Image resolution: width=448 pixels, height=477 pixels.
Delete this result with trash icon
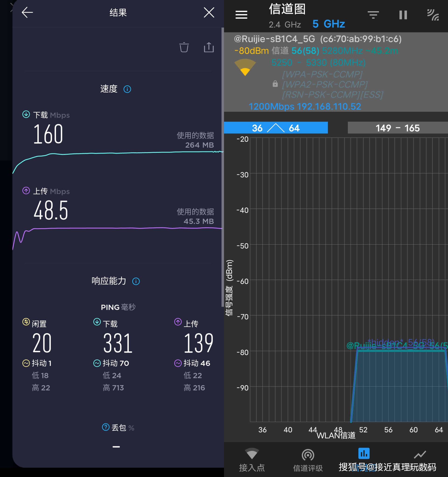click(x=184, y=47)
